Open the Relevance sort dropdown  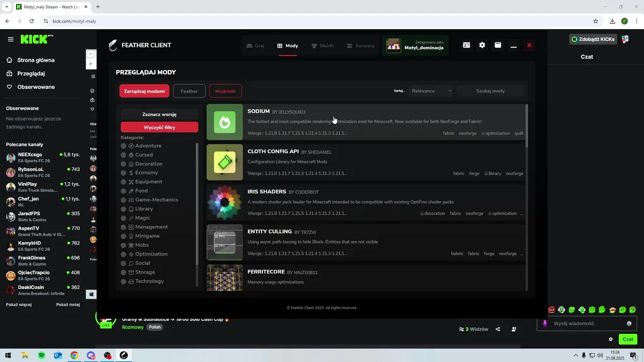(431, 91)
